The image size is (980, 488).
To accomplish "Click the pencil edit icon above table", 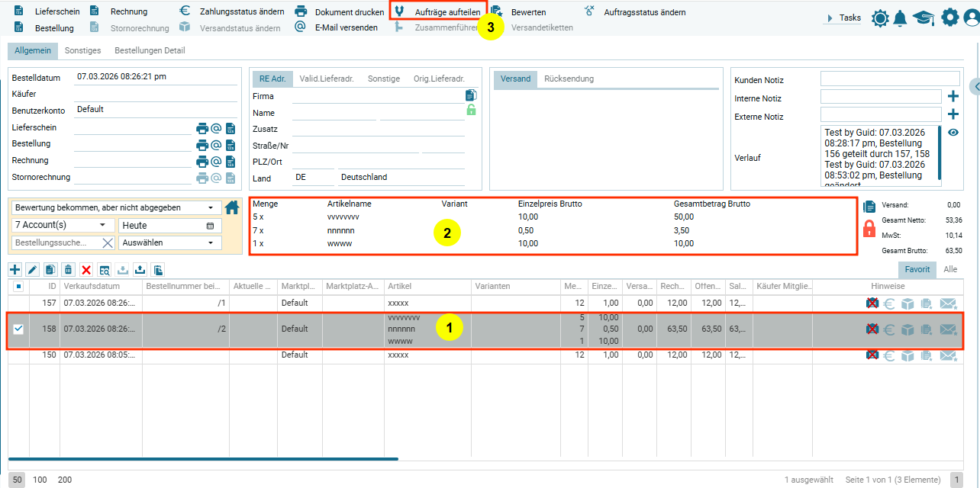I will point(33,269).
